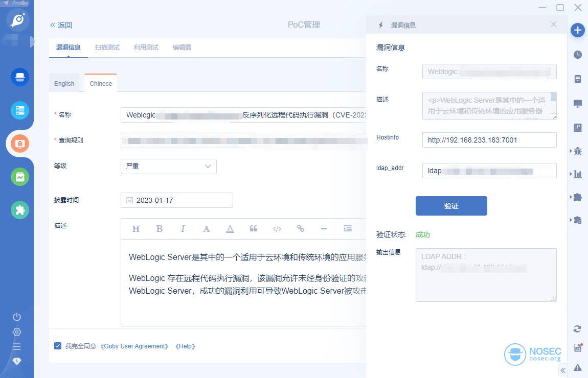Open the task list document icon on right bar
This screenshot has width=588, height=378.
[577, 79]
